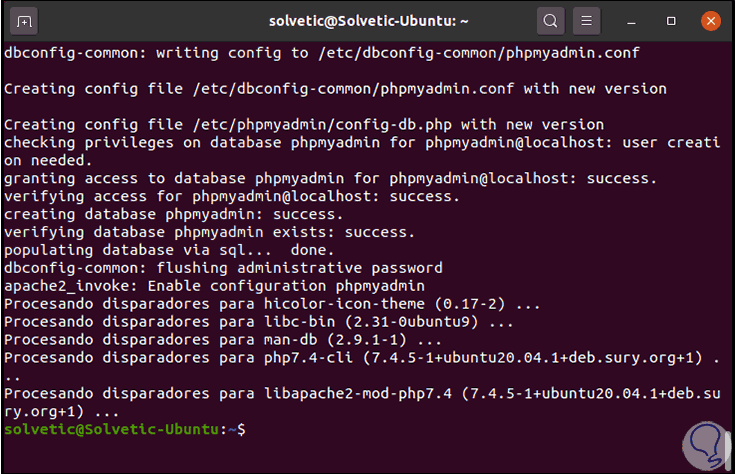Click the search icon in title bar
Image resolution: width=736 pixels, height=474 pixels.
pyautogui.click(x=550, y=20)
